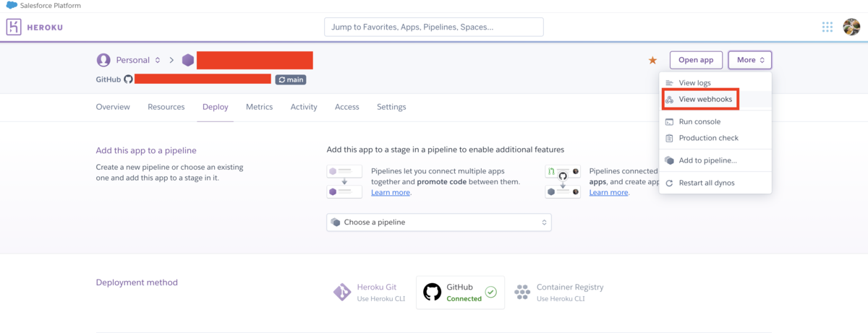
Task: Select Container Registry deployment method
Action: click(x=558, y=293)
